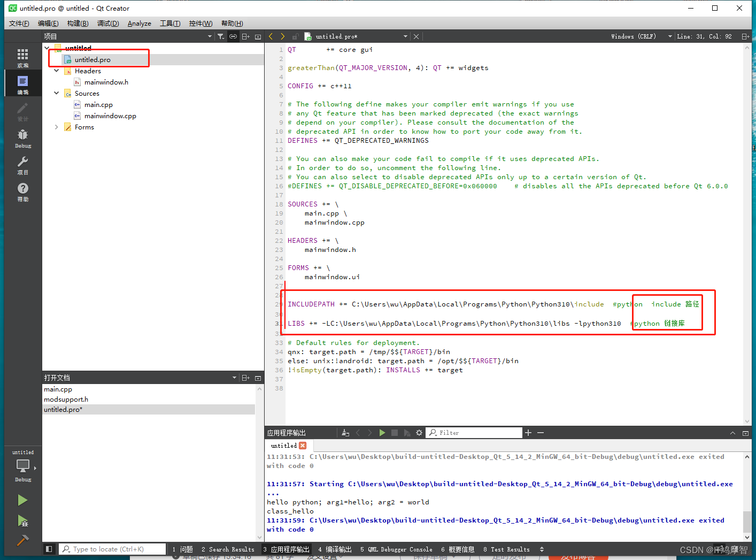
Task: Click the Filter input field in output pane
Action: pyautogui.click(x=474, y=432)
